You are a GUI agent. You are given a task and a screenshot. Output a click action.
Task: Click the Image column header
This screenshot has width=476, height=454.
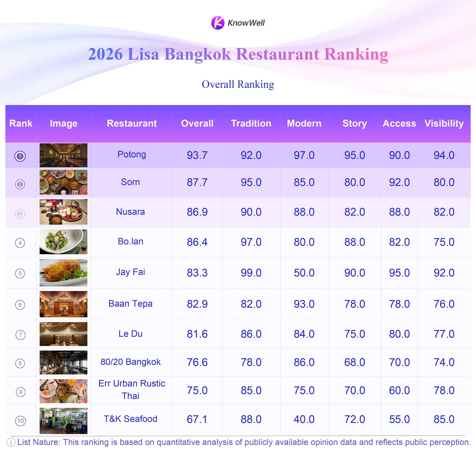pyautogui.click(x=64, y=124)
